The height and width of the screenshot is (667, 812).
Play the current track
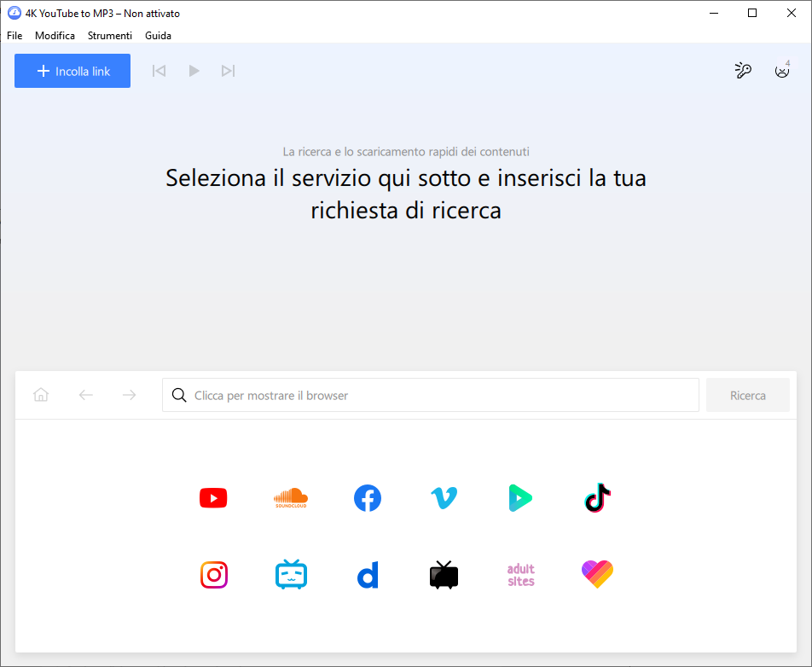point(194,71)
